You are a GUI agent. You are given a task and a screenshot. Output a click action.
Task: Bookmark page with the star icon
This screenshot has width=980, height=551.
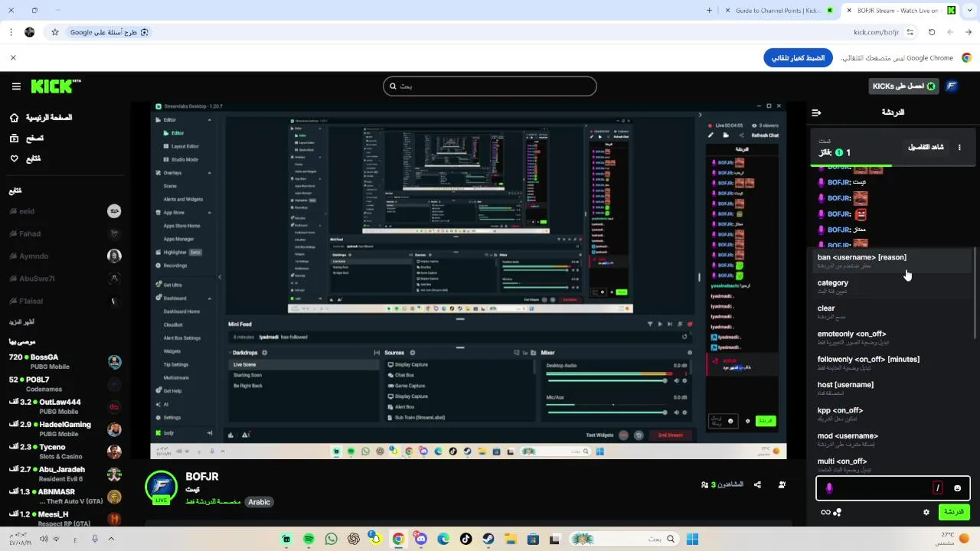coord(55,32)
